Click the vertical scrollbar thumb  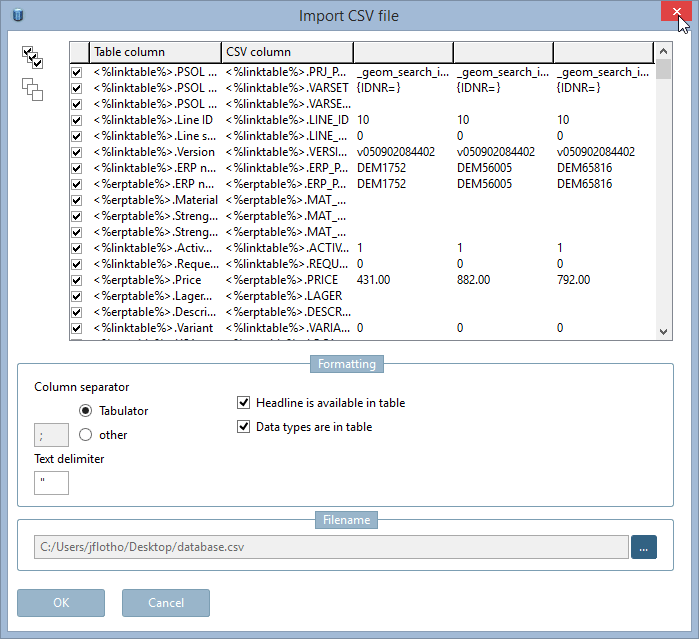pyautogui.click(x=663, y=69)
